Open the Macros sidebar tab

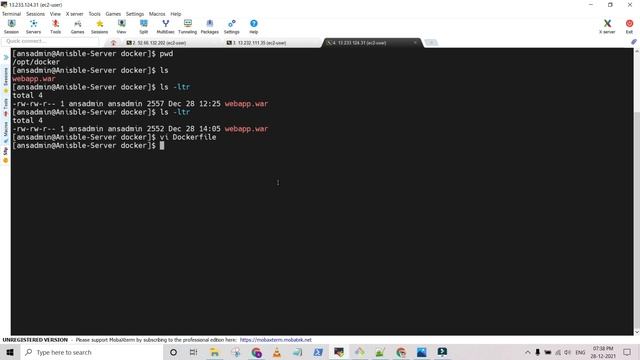coord(6,132)
